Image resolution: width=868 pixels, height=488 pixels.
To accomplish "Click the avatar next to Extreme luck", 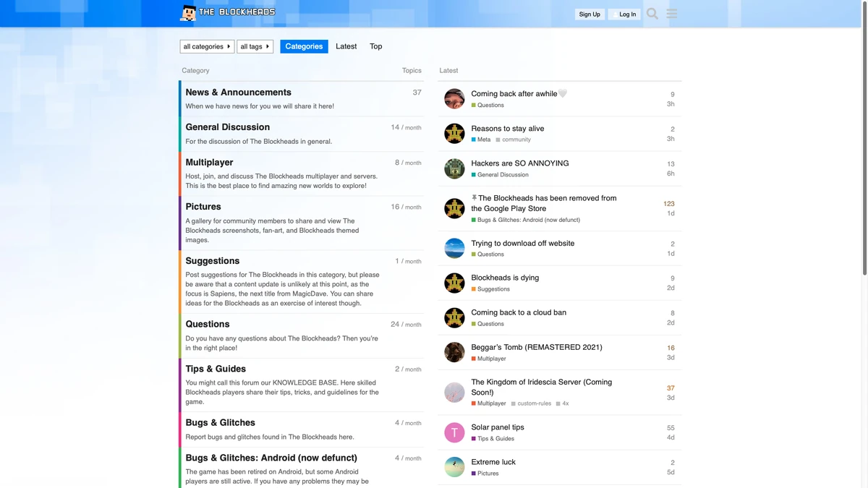I will click(454, 467).
